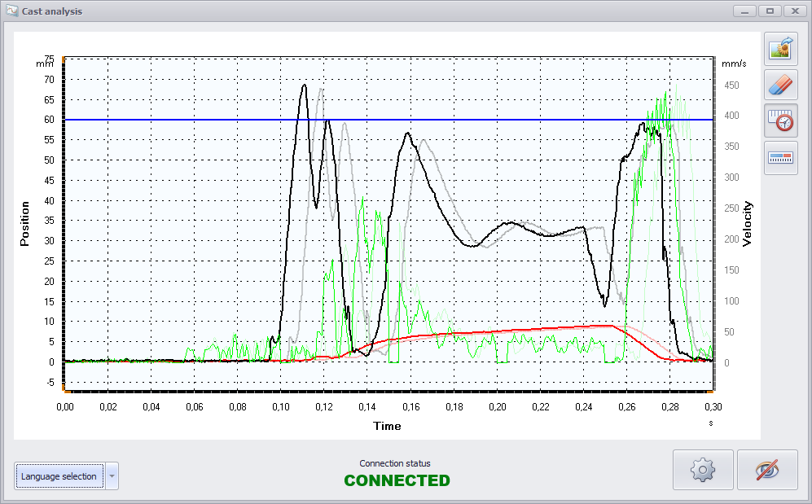Click the green CONNECTED status text
Image resolution: width=812 pixels, height=504 pixels.
point(397,480)
